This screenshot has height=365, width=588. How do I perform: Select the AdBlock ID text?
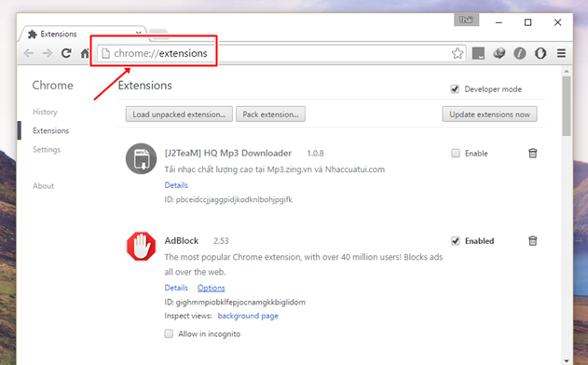[235, 302]
